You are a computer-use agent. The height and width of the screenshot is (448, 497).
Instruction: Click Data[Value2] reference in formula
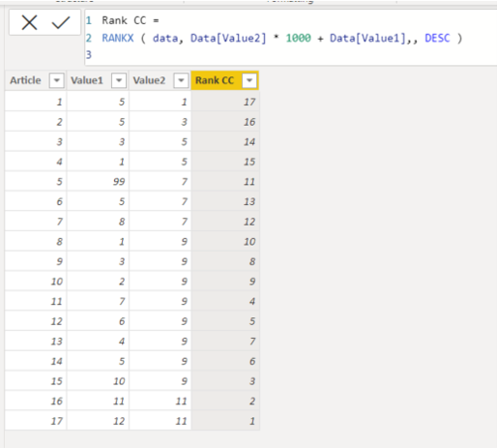[x=228, y=38]
